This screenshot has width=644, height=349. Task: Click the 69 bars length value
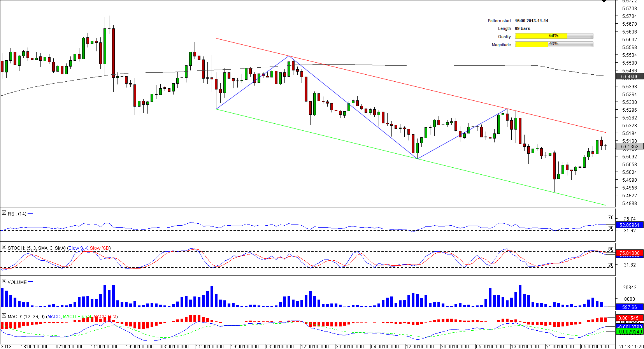click(522, 28)
